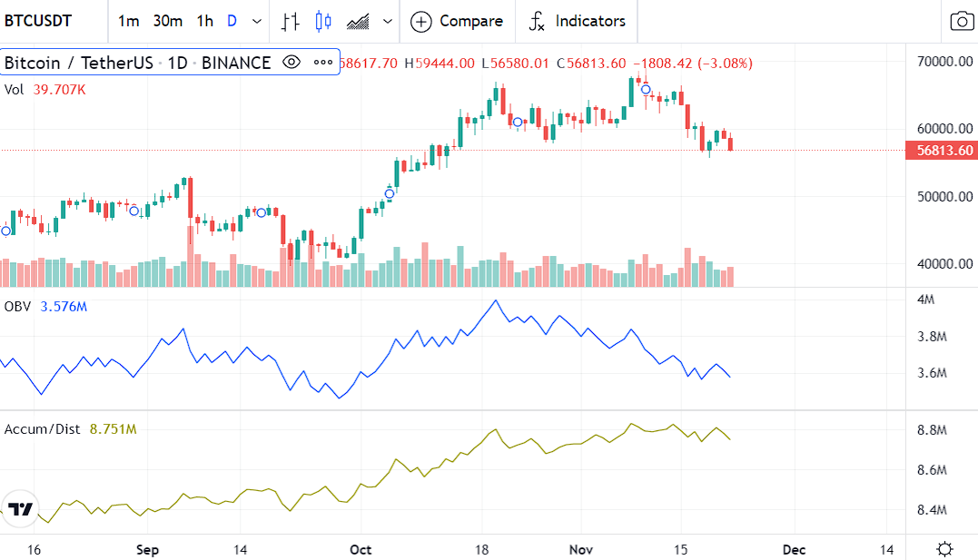Click the 56813.60 current price label
Image resolution: width=978 pixels, height=560 pixels.
coord(941,151)
